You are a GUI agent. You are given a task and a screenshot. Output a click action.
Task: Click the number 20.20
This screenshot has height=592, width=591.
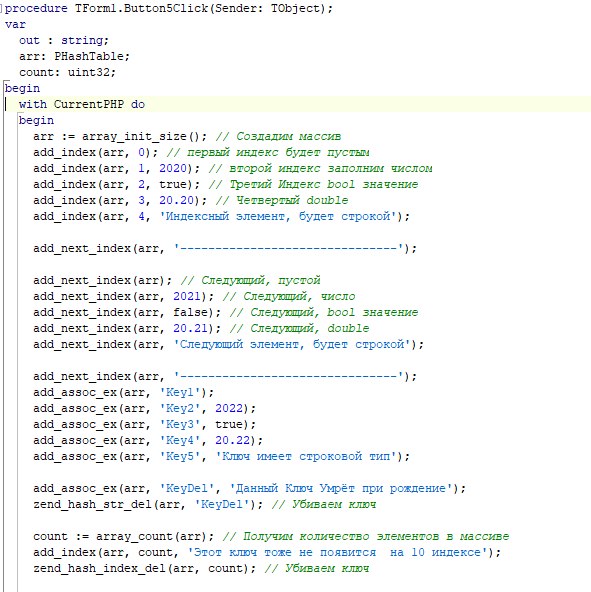176,200
